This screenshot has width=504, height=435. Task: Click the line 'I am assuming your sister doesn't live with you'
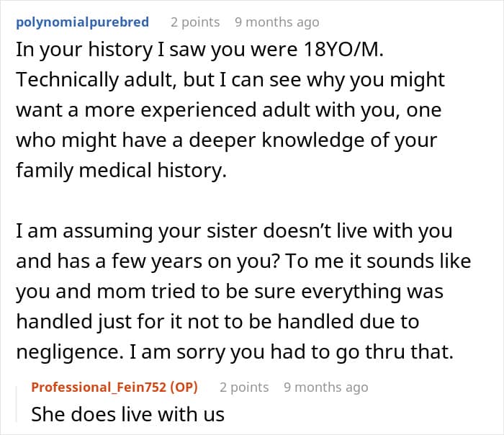click(234, 231)
